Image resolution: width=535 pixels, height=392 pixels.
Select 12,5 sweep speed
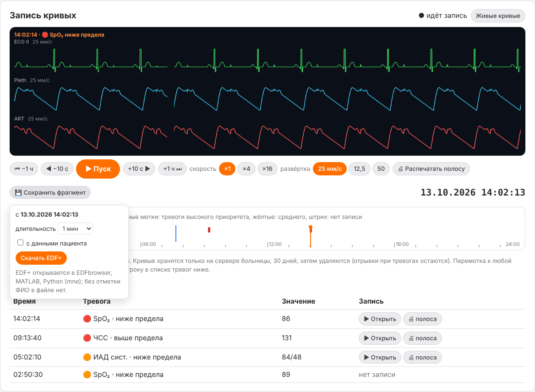click(359, 169)
